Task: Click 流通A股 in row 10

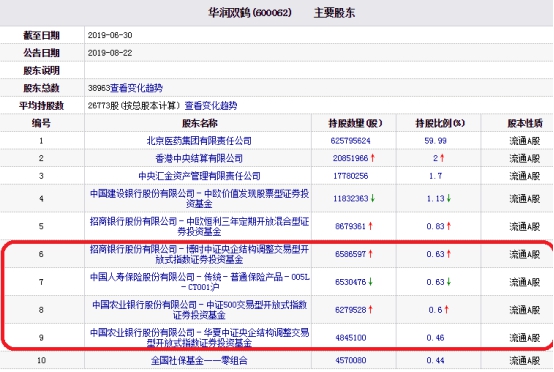Action: [x=525, y=360]
